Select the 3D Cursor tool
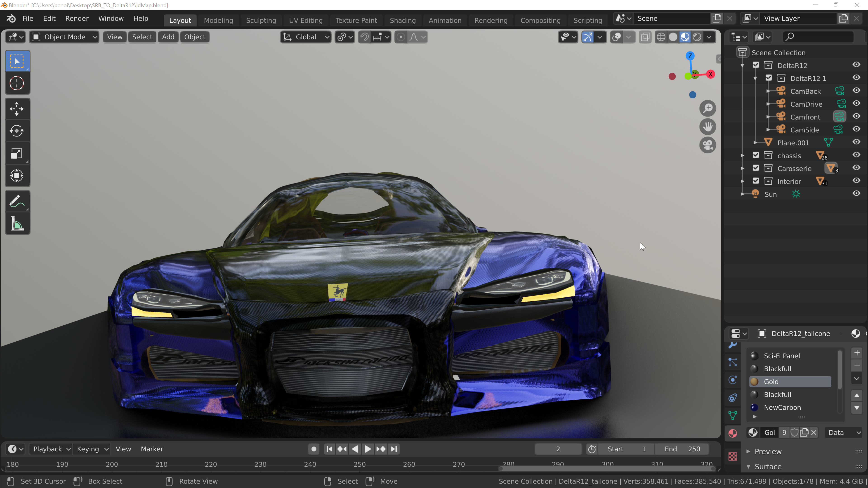Image resolution: width=868 pixels, height=488 pixels. coord(17,83)
